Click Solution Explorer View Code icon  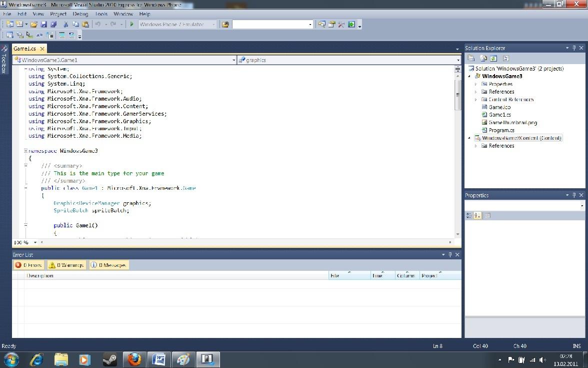[505, 58]
